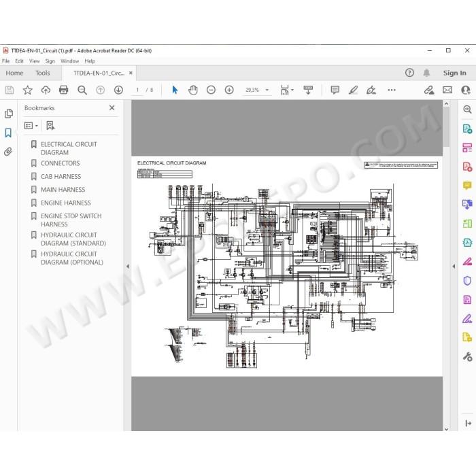Close the Bookmarks panel

click(112, 107)
